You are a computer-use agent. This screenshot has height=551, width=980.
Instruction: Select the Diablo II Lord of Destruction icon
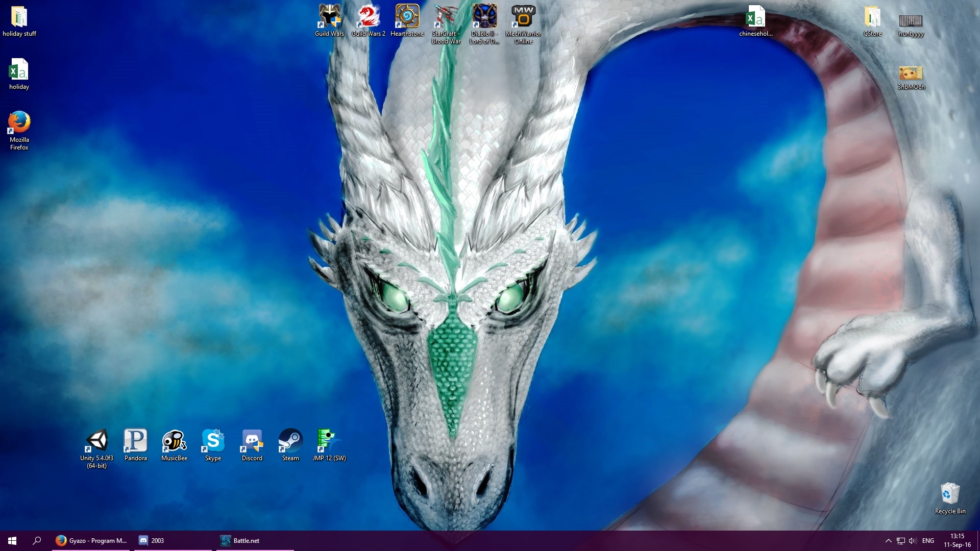click(485, 16)
